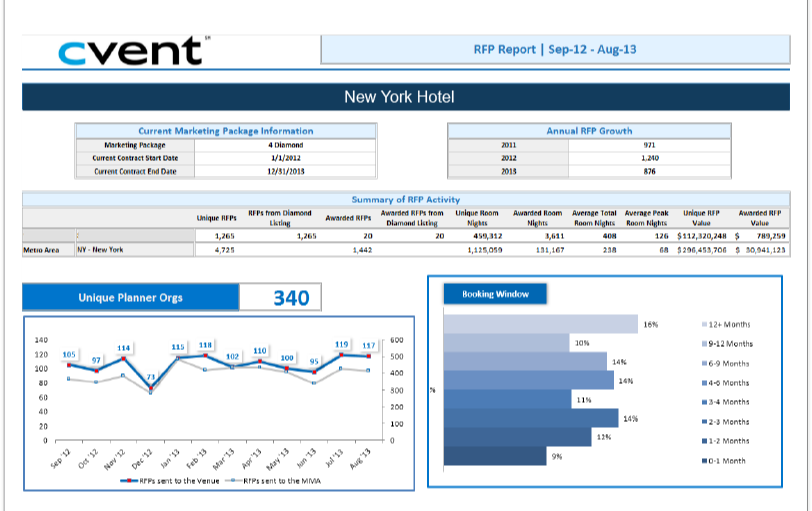Select the 2011 growth value 971
Viewport: 812px width, 511px height.
pos(649,145)
